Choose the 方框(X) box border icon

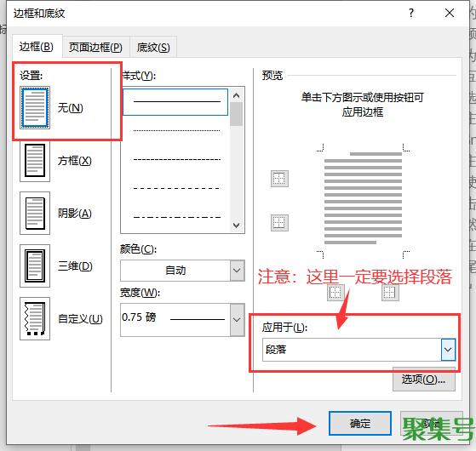(x=35, y=161)
